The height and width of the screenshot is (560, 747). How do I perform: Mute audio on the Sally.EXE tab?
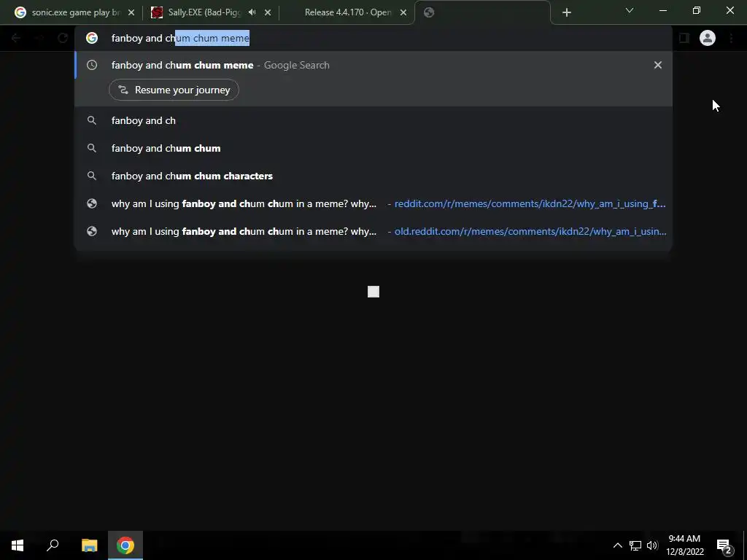click(x=252, y=12)
